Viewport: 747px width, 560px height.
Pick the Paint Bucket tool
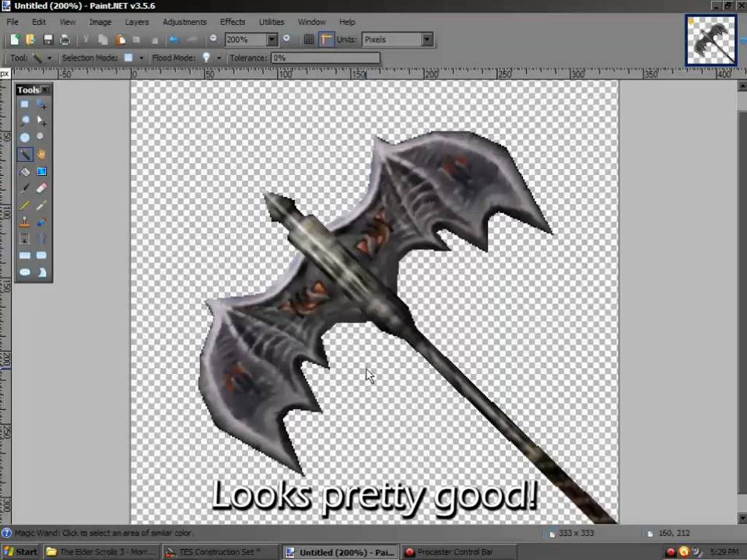[x=25, y=171]
